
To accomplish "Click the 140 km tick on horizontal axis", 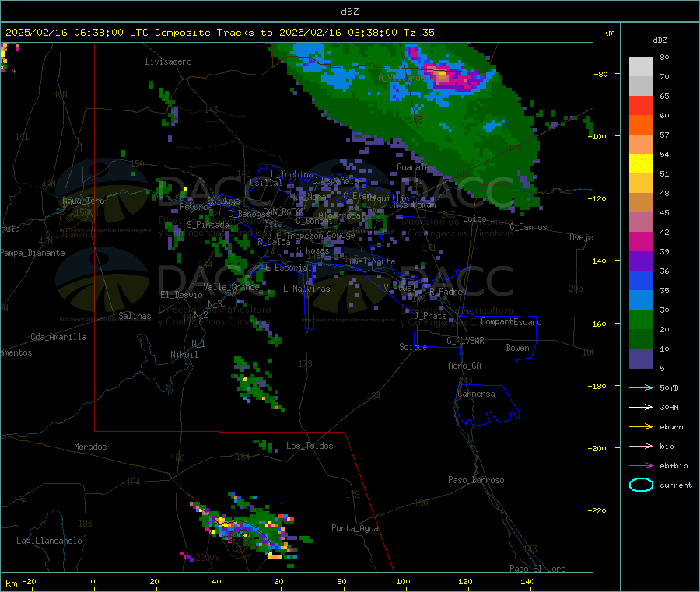I will [x=527, y=581].
